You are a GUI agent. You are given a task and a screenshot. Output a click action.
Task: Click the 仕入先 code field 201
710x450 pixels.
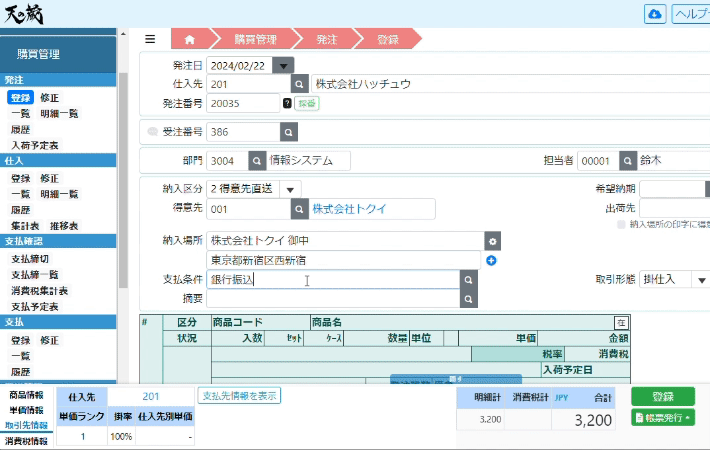pos(249,84)
